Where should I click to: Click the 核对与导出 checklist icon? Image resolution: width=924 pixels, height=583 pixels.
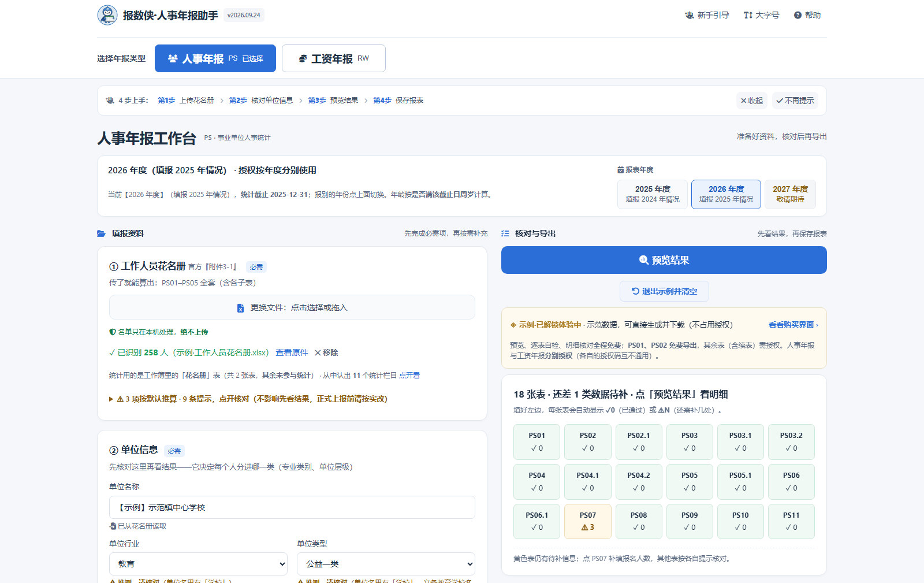pos(505,233)
